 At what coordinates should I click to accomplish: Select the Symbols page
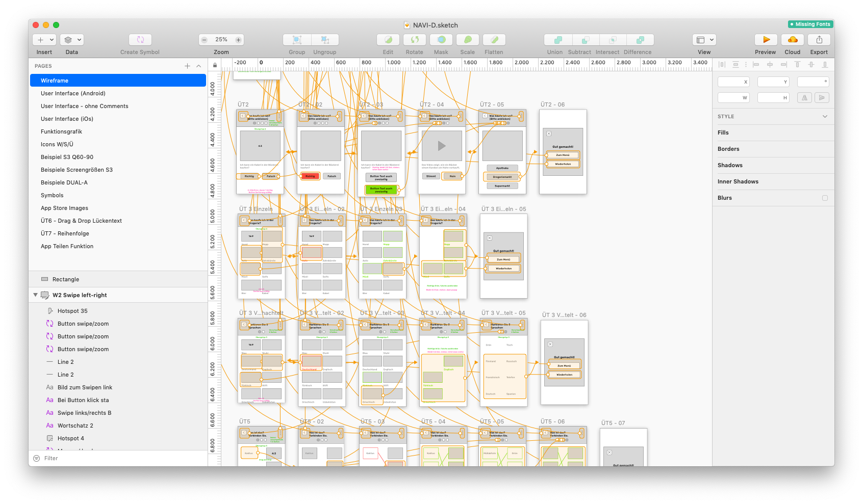pyautogui.click(x=118, y=195)
